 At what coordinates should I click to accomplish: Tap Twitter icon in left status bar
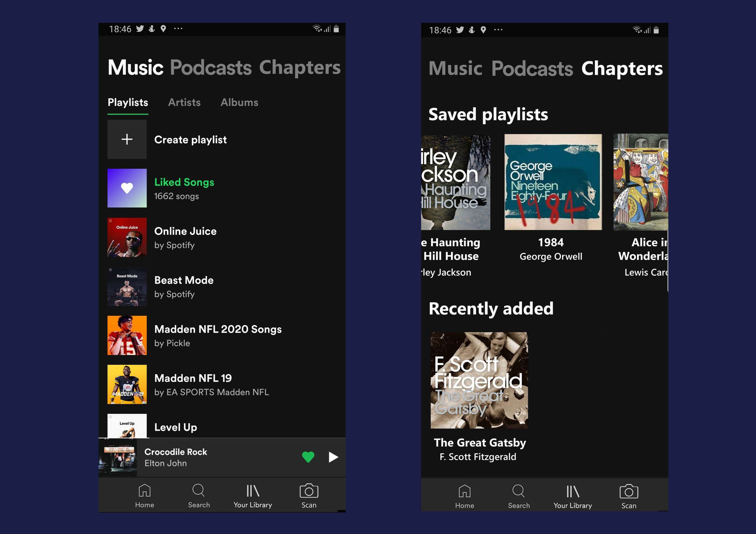tap(140, 29)
